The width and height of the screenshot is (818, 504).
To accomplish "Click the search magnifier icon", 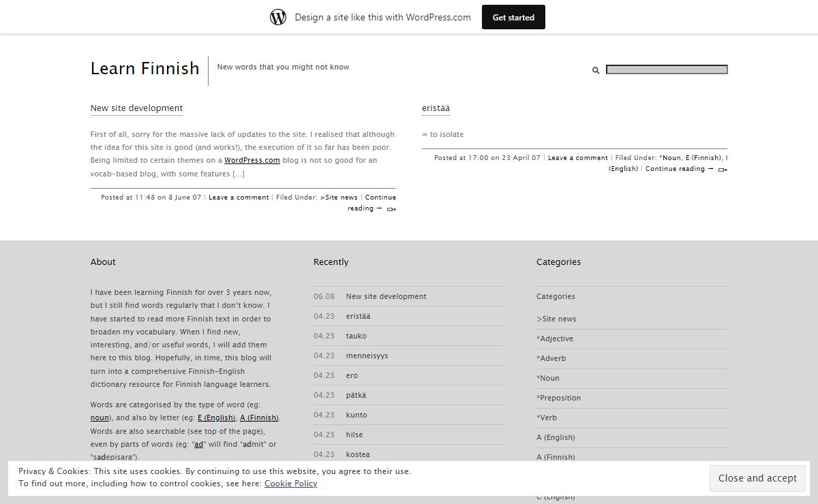I will coord(596,70).
